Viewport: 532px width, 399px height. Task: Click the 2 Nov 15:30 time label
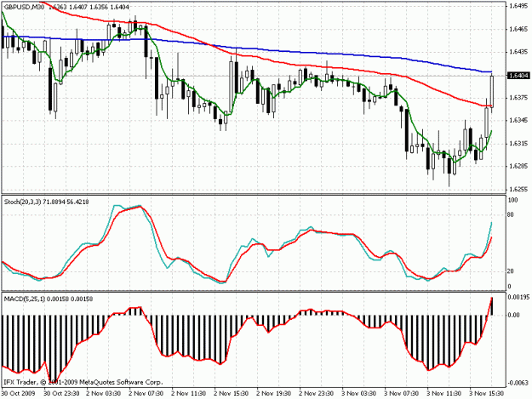click(232, 394)
